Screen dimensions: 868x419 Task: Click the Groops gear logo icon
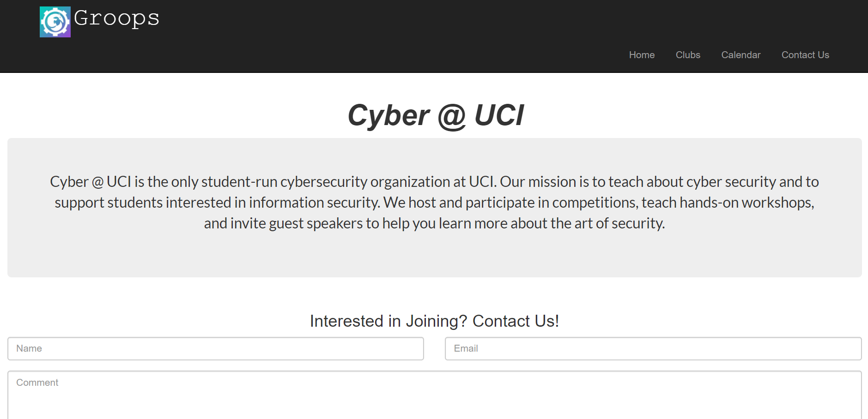(55, 22)
